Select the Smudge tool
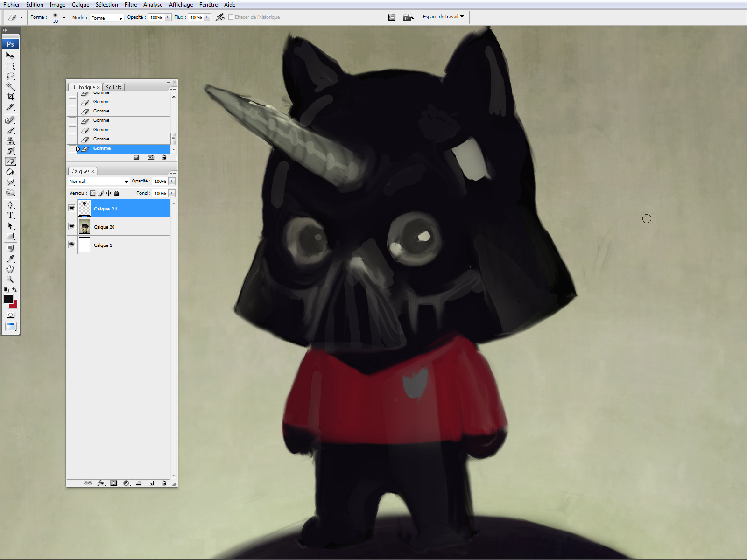 click(x=10, y=182)
